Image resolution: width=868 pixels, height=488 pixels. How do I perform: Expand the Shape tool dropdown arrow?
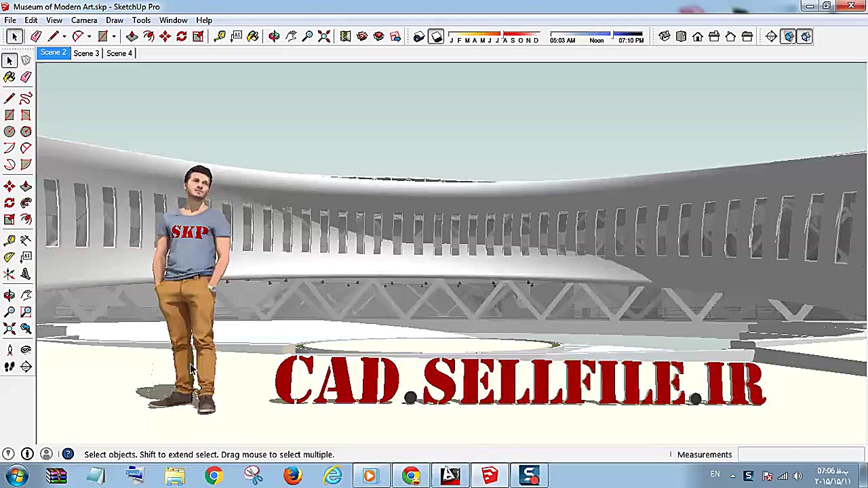(114, 37)
